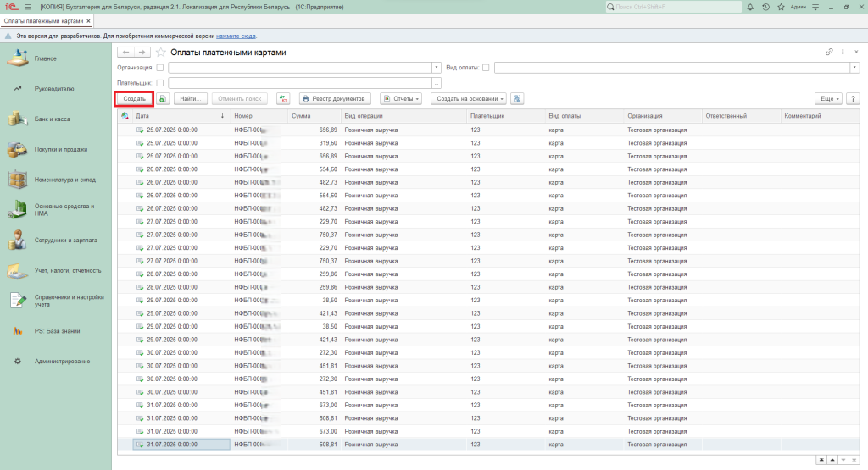Image resolution: width=868 pixels, height=470 pixels.
Task: Open the Банк и касса section
Action: pyautogui.click(x=52, y=119)
